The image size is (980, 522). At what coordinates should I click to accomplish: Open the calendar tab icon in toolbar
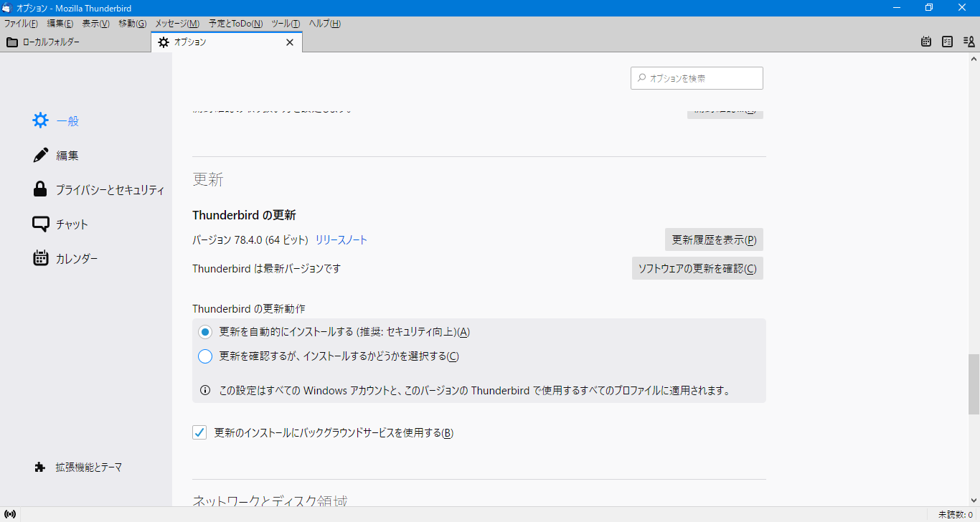(x=926, y=42)
